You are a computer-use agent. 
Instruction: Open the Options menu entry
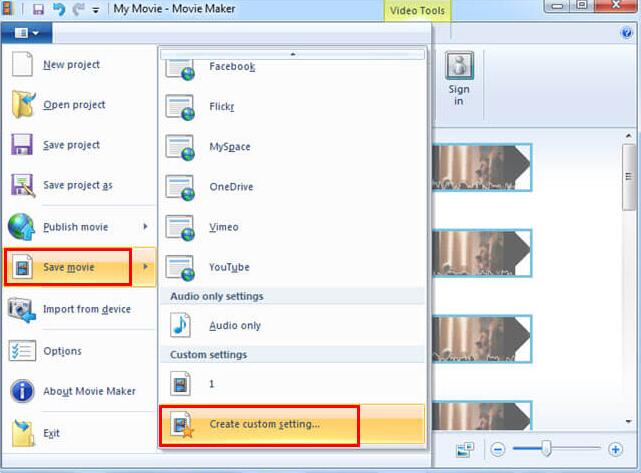[x=80, y=351]
